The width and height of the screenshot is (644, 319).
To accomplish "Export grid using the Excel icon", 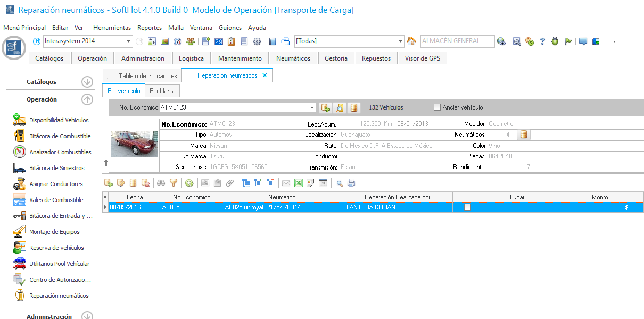I will (x=299, y=183).
